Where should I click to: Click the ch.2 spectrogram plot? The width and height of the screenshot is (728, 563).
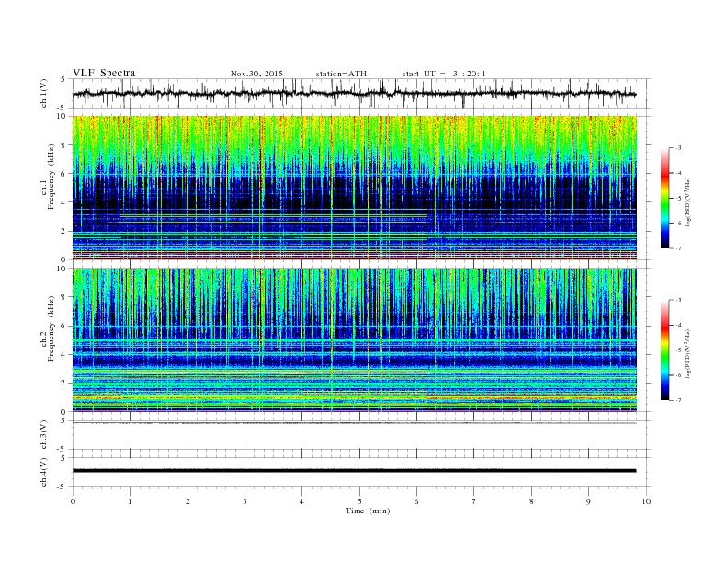(354, 339)
